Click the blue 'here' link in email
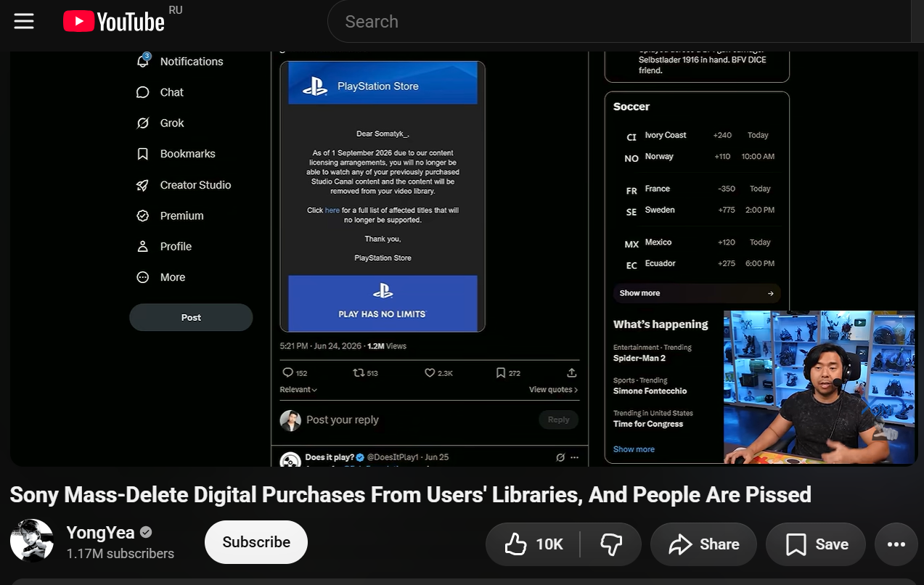 tap(332, 210)
